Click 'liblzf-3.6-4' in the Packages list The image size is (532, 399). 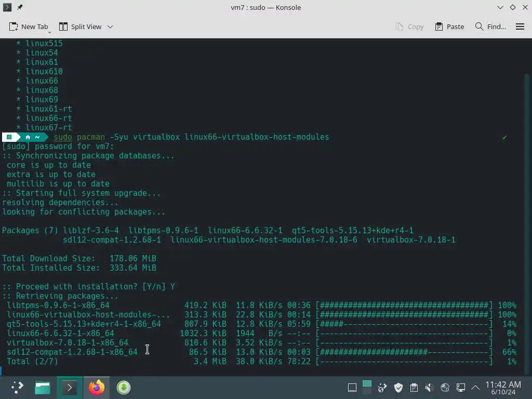pos(91,231)
